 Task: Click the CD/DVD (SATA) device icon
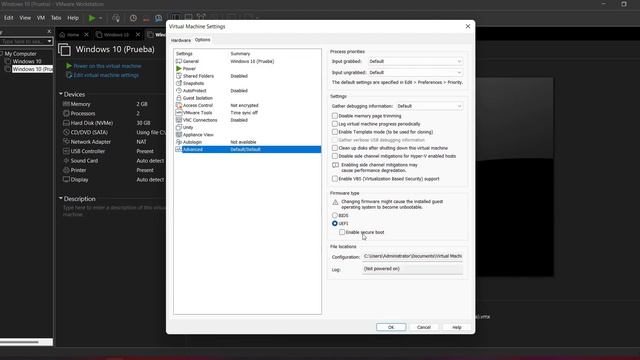pyautogui.click(x=66, y=132)
